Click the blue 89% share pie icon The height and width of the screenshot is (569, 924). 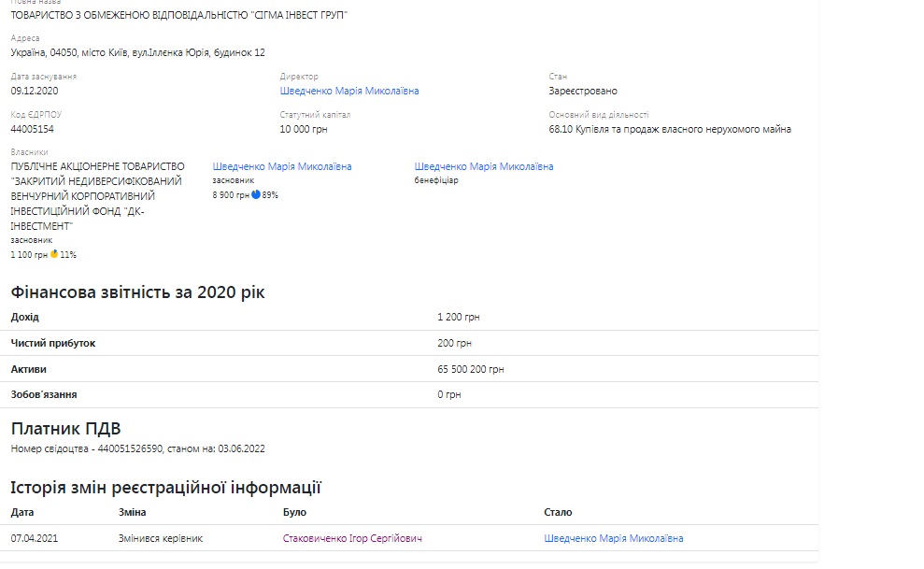(x=255, y=195)
